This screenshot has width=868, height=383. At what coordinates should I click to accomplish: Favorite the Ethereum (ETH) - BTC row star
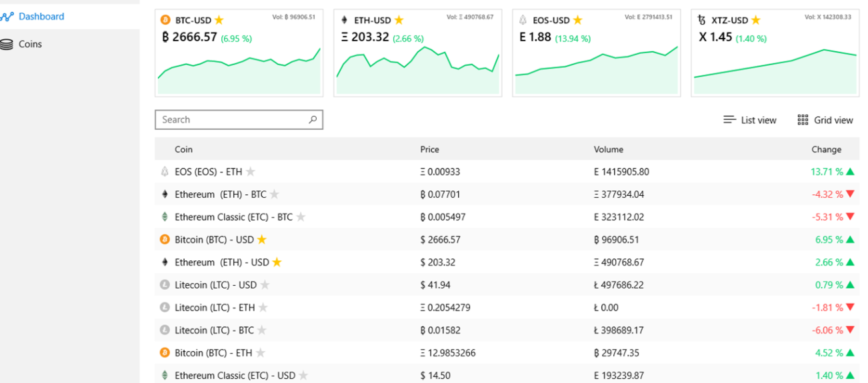(x=275, y=194)
